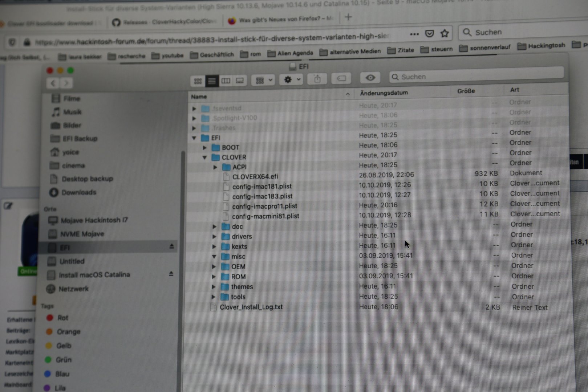Screen dimensions: 588x392
Task: Open the group-by arrangement dropdown
Action: 264,80
